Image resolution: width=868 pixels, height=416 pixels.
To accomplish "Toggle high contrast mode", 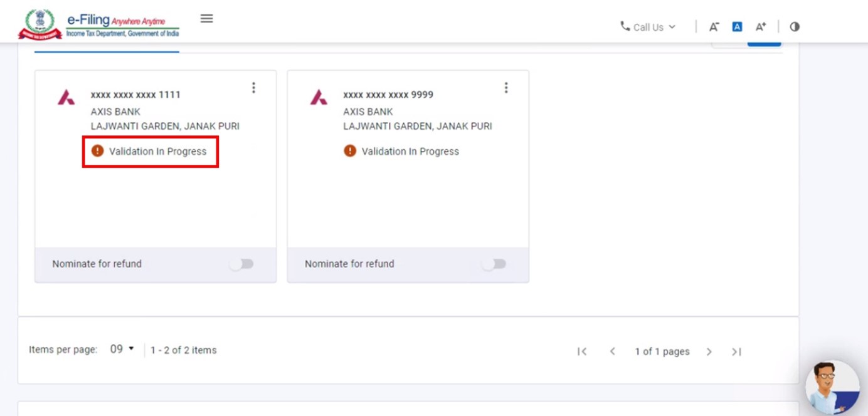I will pos(795,27).
